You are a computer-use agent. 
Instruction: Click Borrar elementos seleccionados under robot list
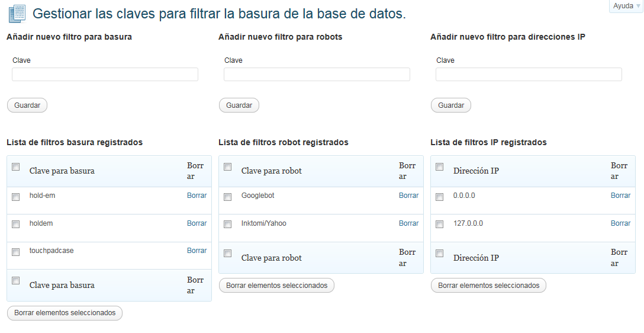coord(277,286)
